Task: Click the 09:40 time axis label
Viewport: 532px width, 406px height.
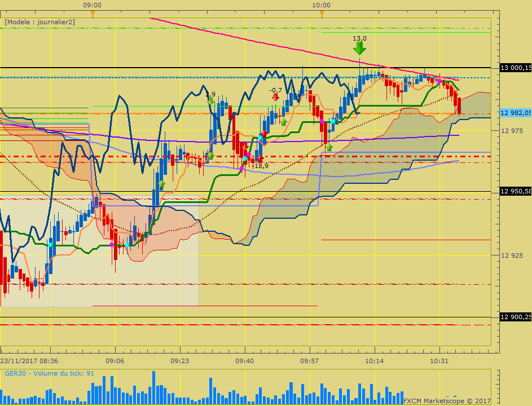Action: click(x=244, y=361)
